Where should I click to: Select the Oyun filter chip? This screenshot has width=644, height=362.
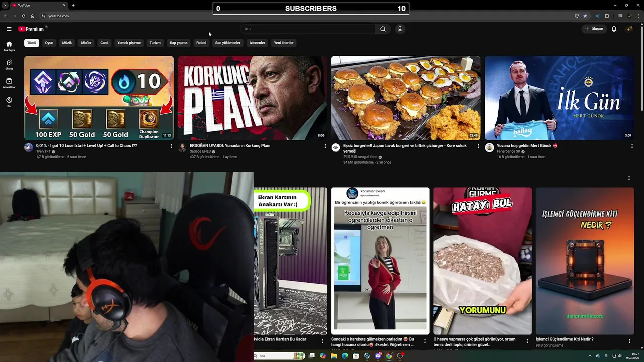pyautogui.click(x=49, y=43)
